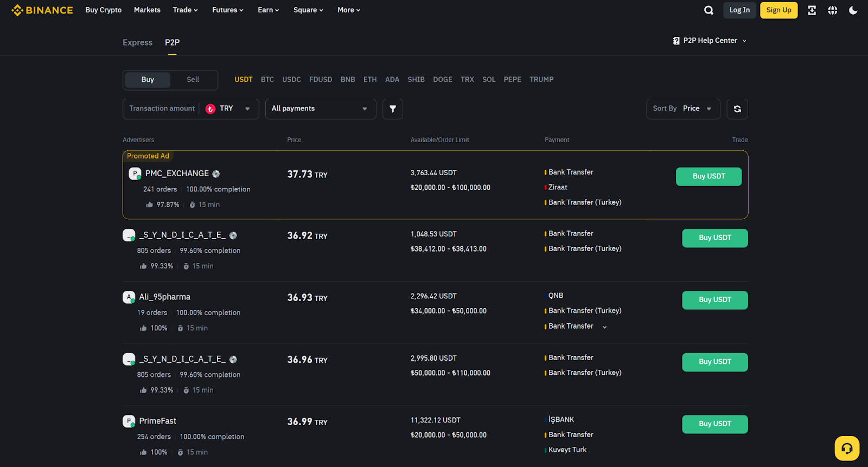
Task: Refresh the P2P listings
Action: (737, 109)
